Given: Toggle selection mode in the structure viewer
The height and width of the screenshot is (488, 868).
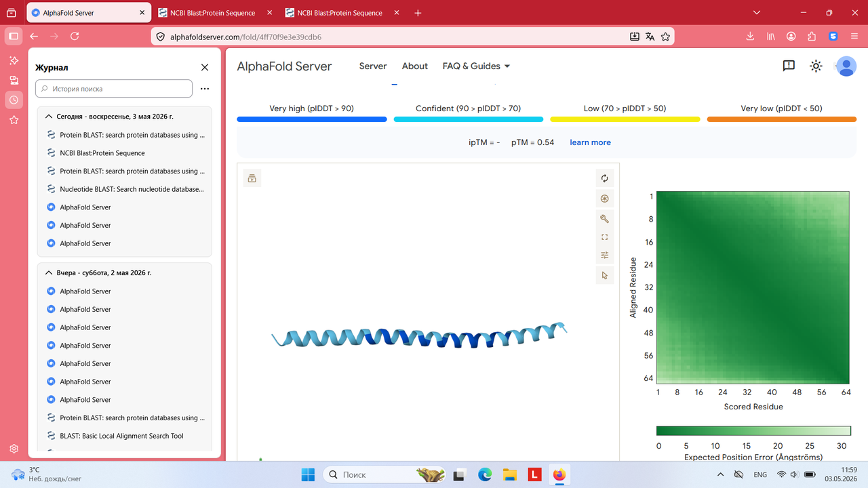Looking at the screenshot, I should 604,275.
